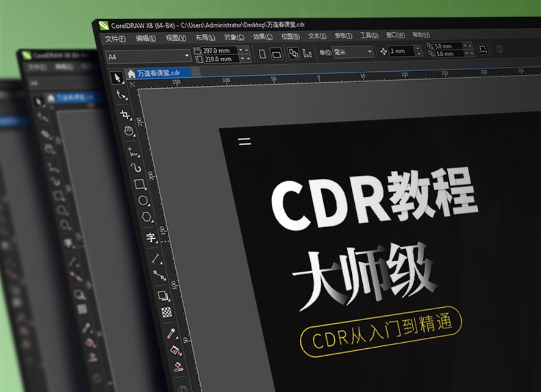541x392 pixels.
Task: Open the 布局 menu
Action: [x=205, y=37]
